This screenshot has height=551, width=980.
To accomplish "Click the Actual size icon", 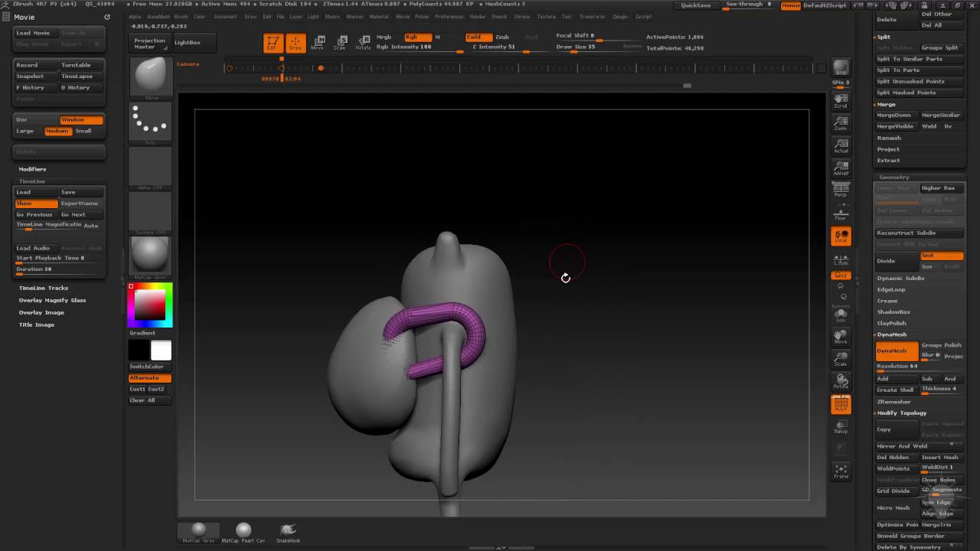I will 841,145.
